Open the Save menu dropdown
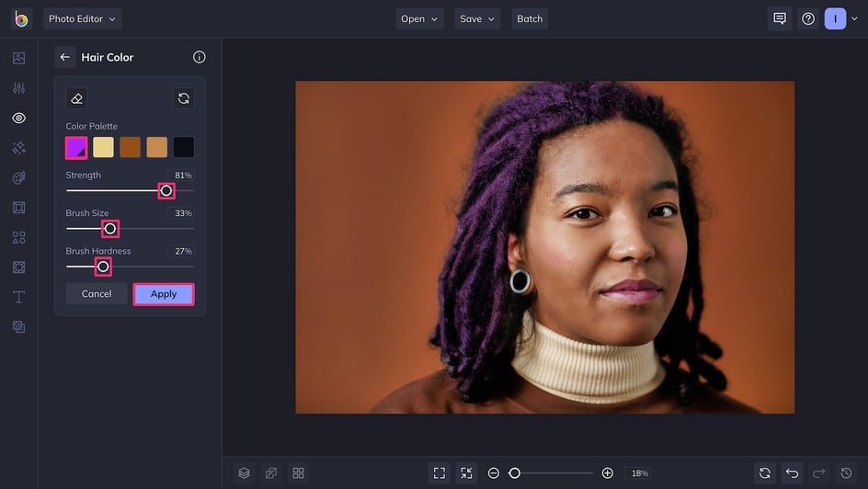The image size is (868, 489). [477, 18]
